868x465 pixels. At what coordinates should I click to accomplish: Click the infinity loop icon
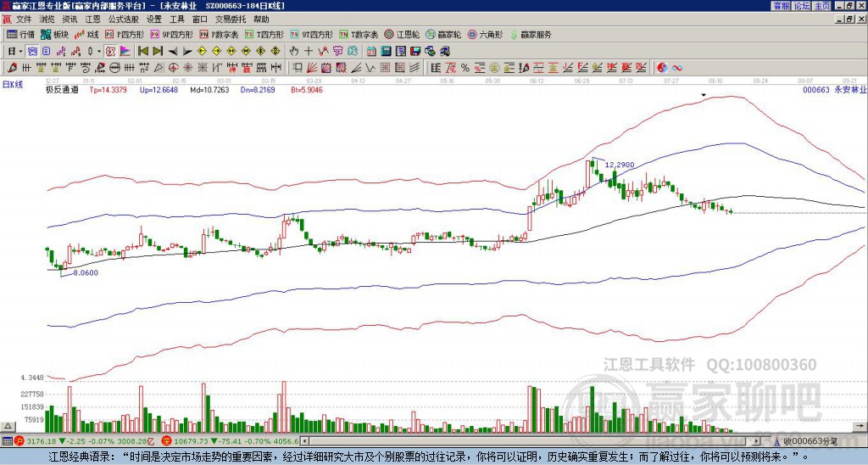point(676,68)
